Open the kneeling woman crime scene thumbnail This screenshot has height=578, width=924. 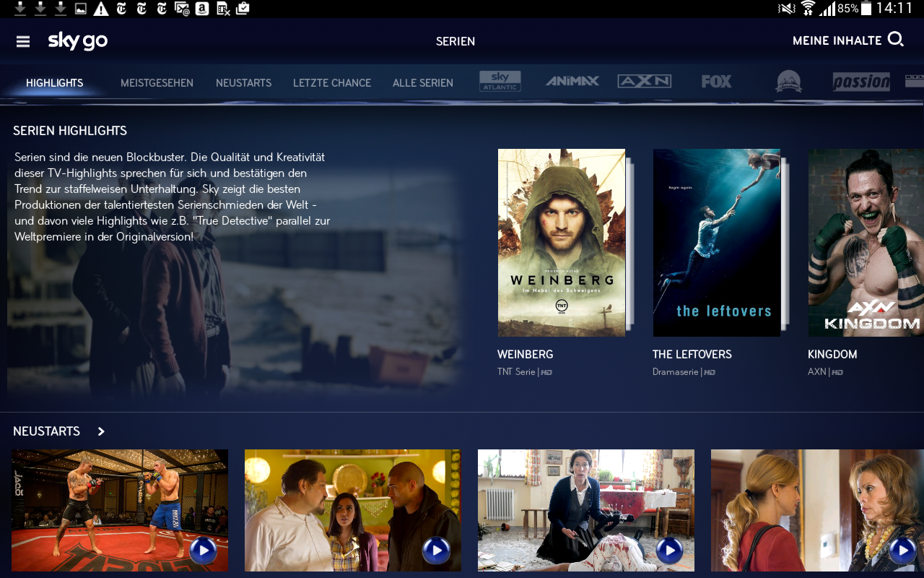pos(586,511)
